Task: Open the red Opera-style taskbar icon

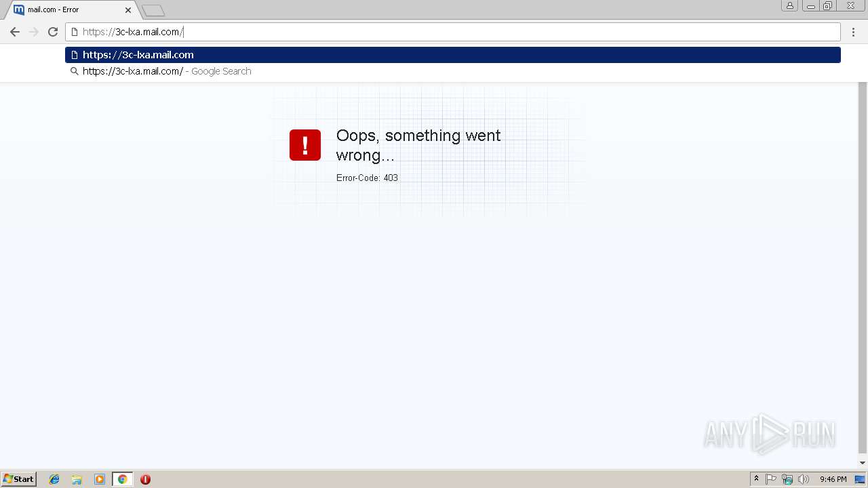Action: (x=145, y=479)
